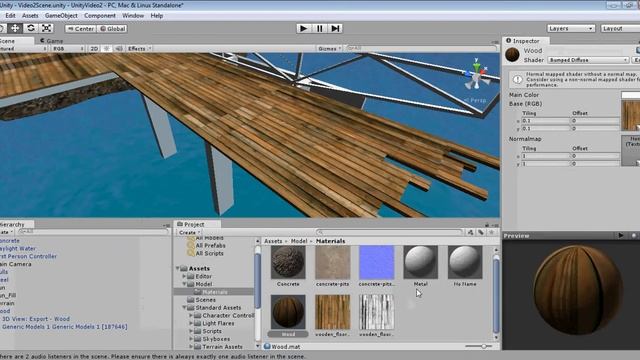
Task: Expand the Editor folder
Action: [x=184, y=276]
